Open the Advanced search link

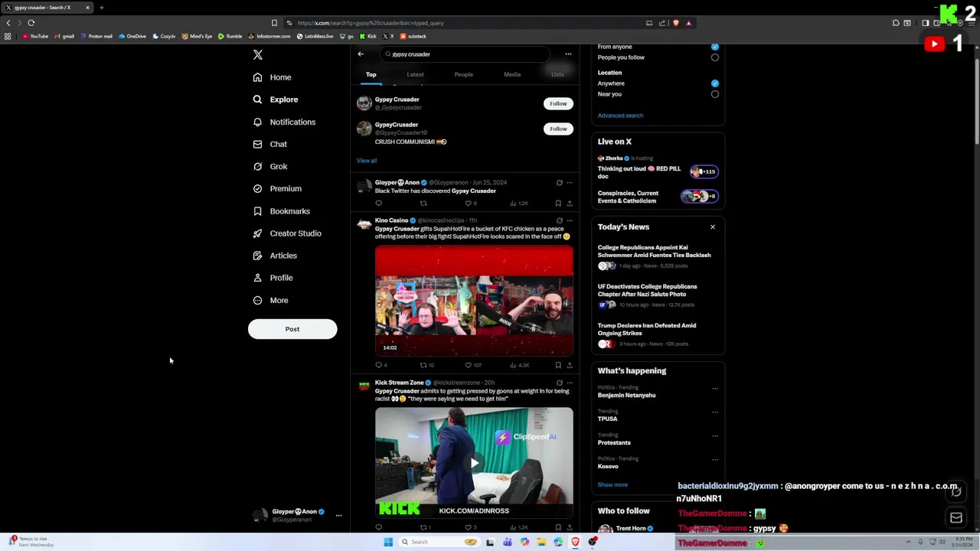(x=620, y=116)
